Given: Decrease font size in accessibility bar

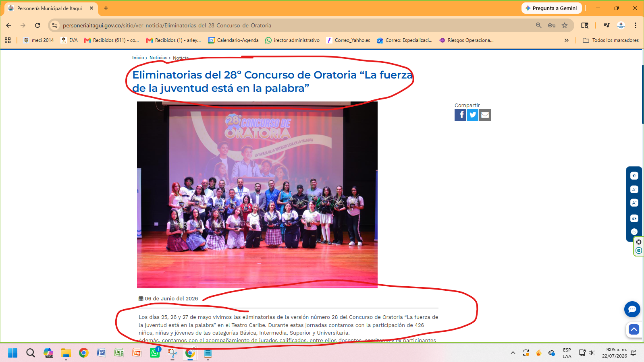Looking at the screenshot, I should (634, 190).
